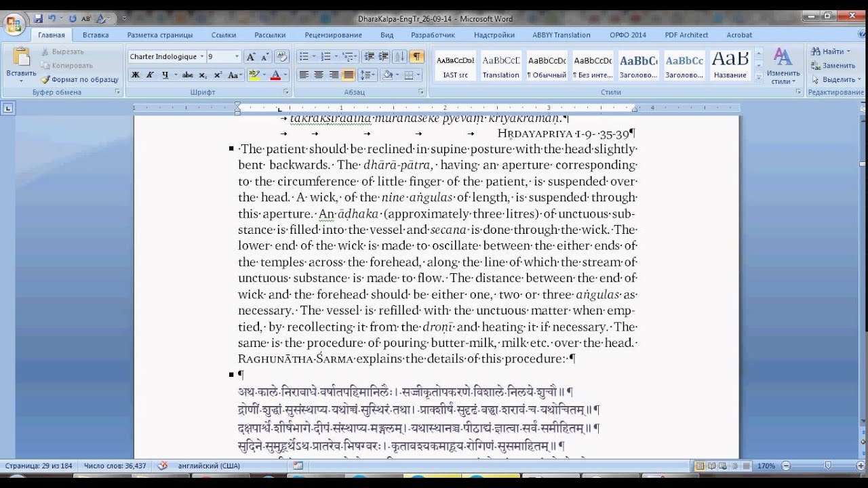This screenshot has width=868, height=488.
Task: Open the font color dropdown arrow
Action: click(285, 75)
